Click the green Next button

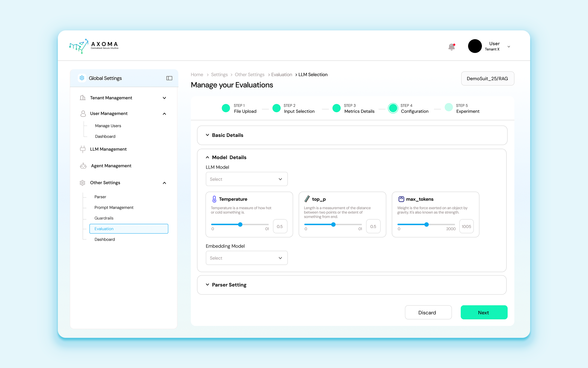point(484,312)
